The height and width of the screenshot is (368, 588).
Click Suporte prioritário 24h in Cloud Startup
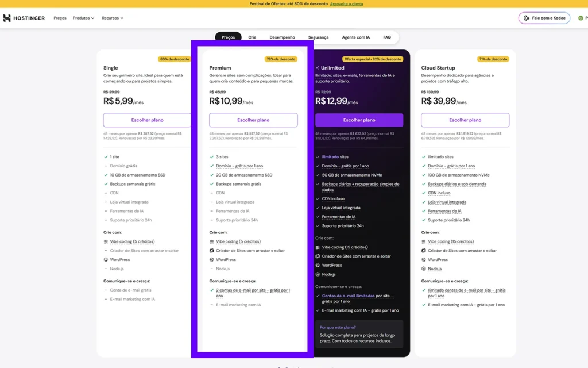pos(448,220)
